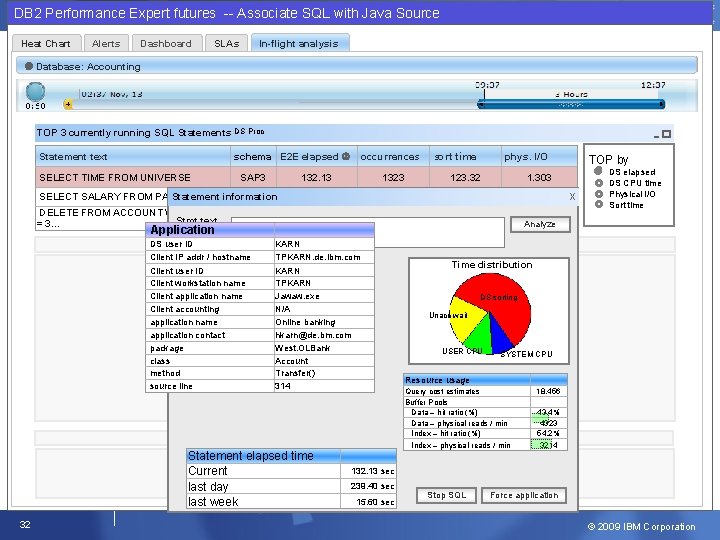Click the Index hit ratio 64.2% value

pos(548,433)
